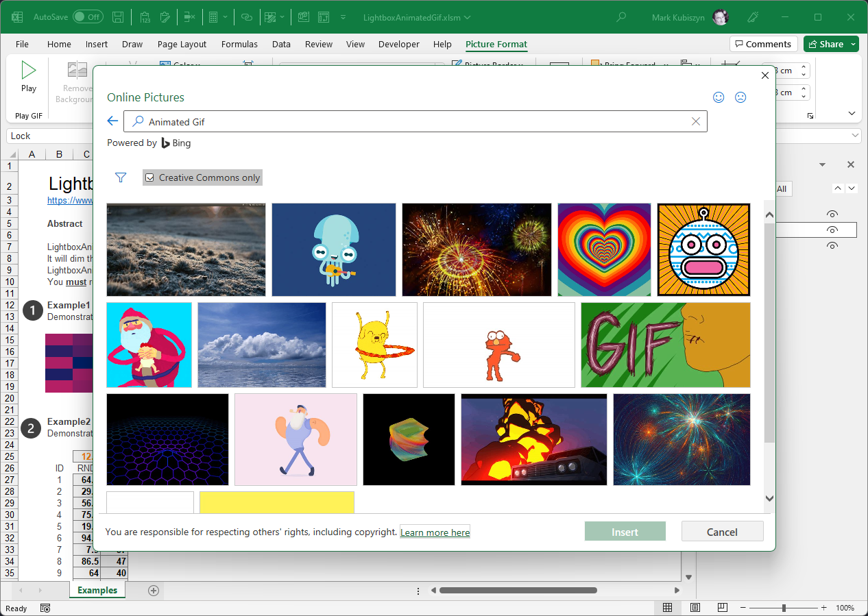Click the smiley face feedback icon
Image resolution: width=868 pixels, height=616 pixels.
(x=719, y=97)
